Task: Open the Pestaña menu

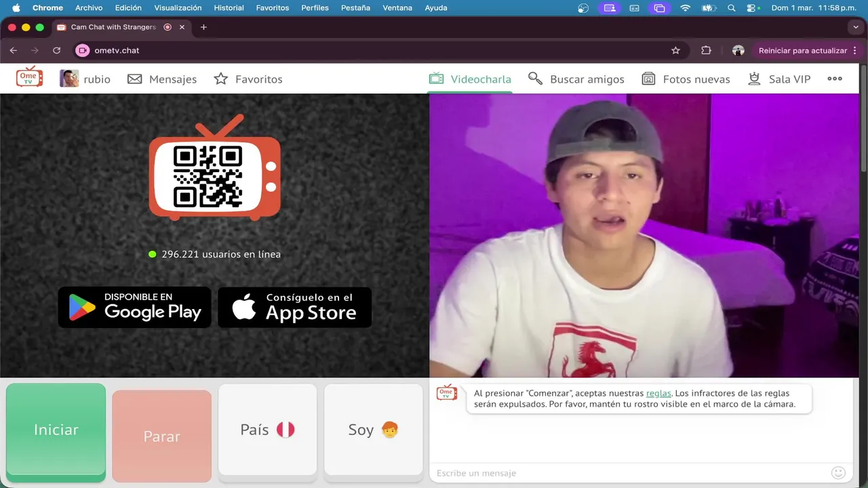Action: (355, 8)
